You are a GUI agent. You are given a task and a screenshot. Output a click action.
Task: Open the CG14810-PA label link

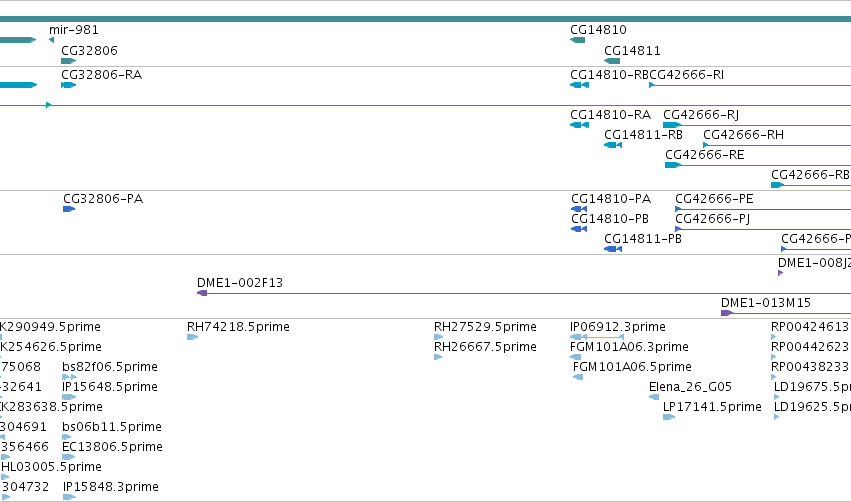pos(611,199)
